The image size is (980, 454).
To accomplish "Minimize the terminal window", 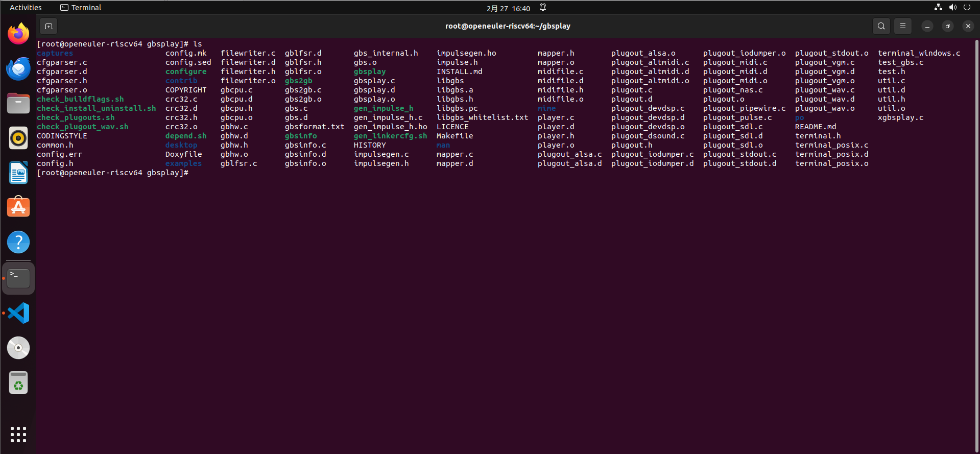I will [x=927, y=26].
